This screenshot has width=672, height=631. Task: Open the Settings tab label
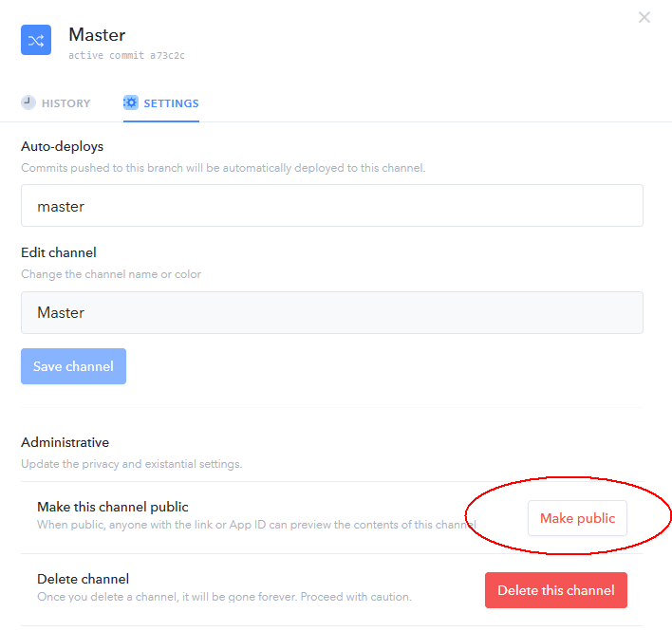171,103
